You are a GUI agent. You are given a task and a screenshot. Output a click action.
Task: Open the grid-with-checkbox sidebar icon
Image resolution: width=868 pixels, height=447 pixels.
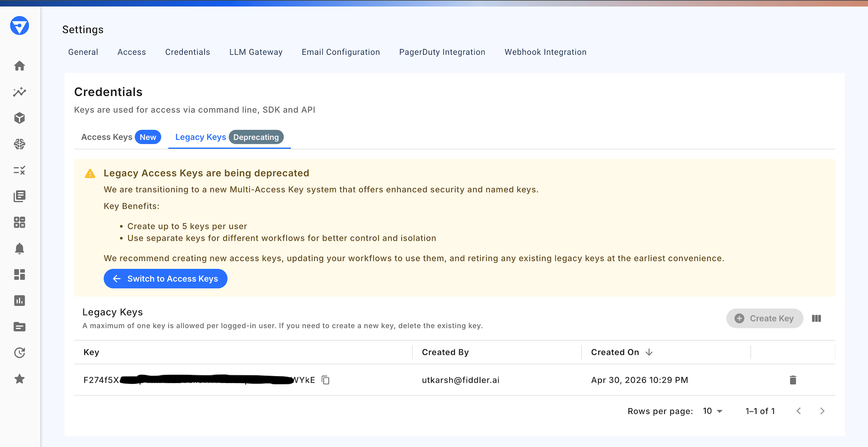20,222
